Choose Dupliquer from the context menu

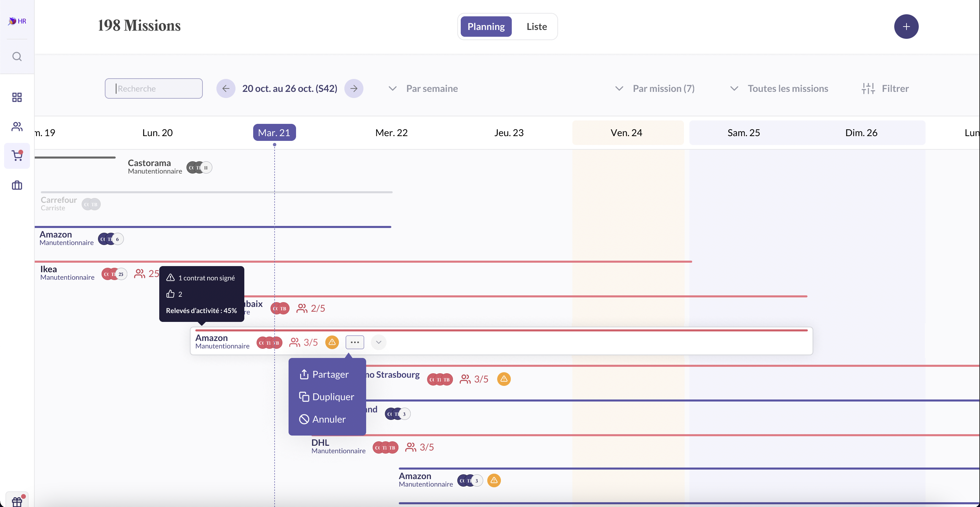point(333,397)
